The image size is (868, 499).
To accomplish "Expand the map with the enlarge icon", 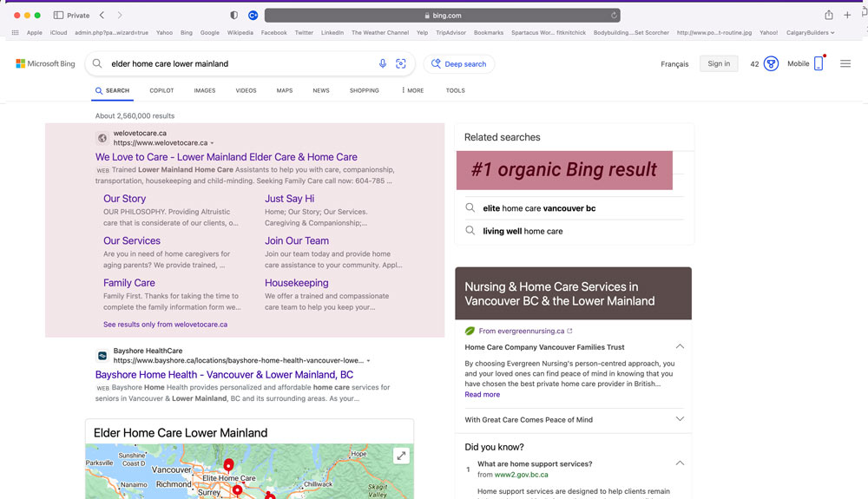I will tap(401, 456).
